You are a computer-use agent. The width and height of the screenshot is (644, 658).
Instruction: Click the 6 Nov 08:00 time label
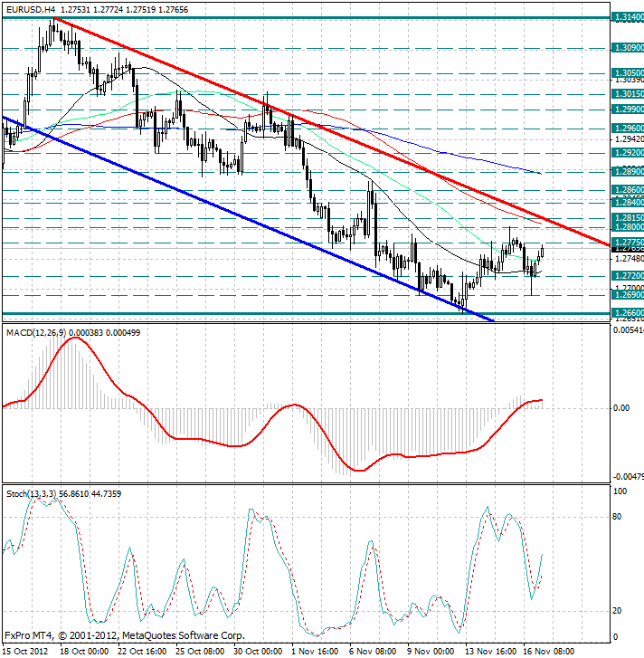pyautogui.click(x=373, y=652)
